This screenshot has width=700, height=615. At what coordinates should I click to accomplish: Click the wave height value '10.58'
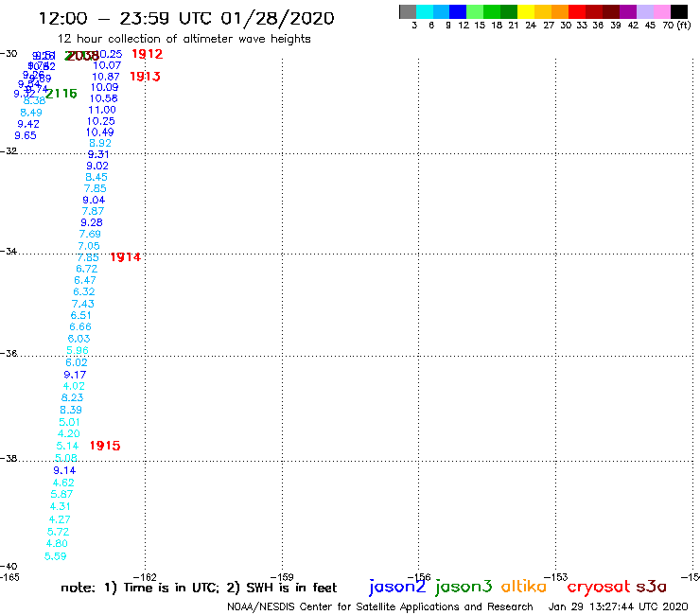(x=104, y=98)
